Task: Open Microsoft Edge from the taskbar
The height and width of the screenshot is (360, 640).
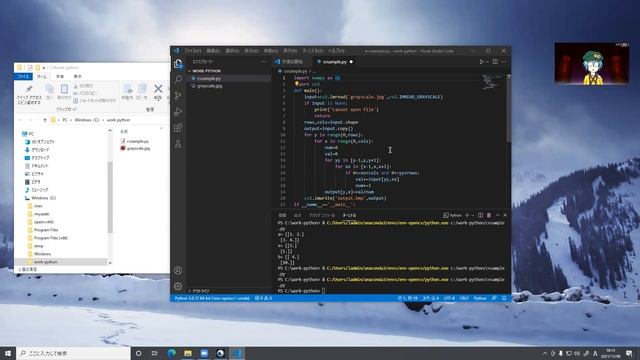Action: [171, 353]
